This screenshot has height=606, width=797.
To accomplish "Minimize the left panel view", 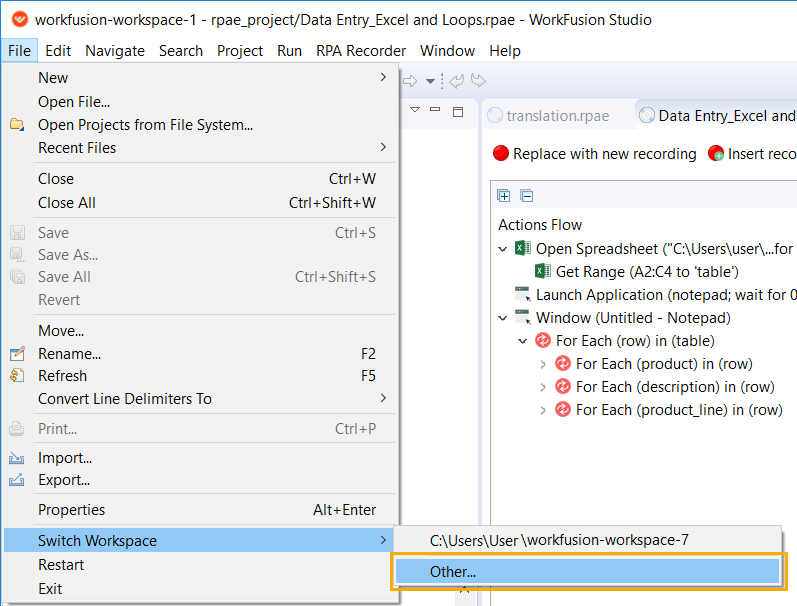I will click(435, 109).
